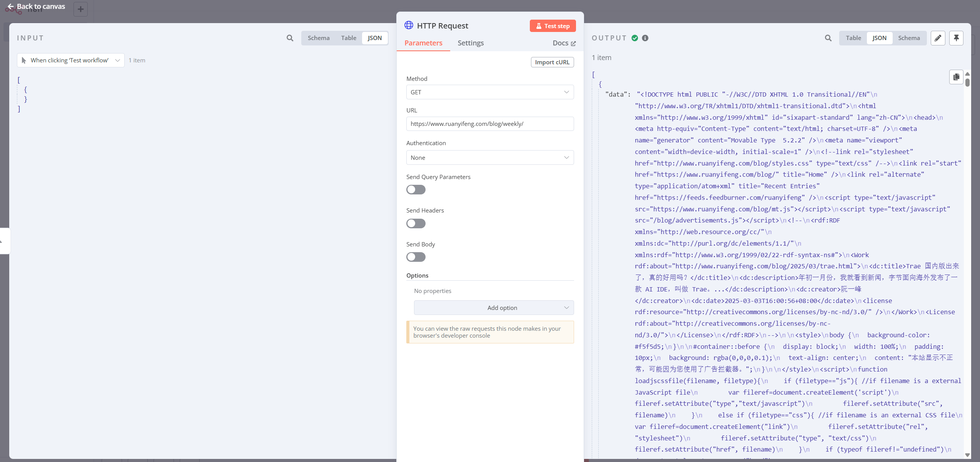This screenshot has height=462, width=980.
Task: Open the Method GET dropdown
Action: tap(489, 92)
